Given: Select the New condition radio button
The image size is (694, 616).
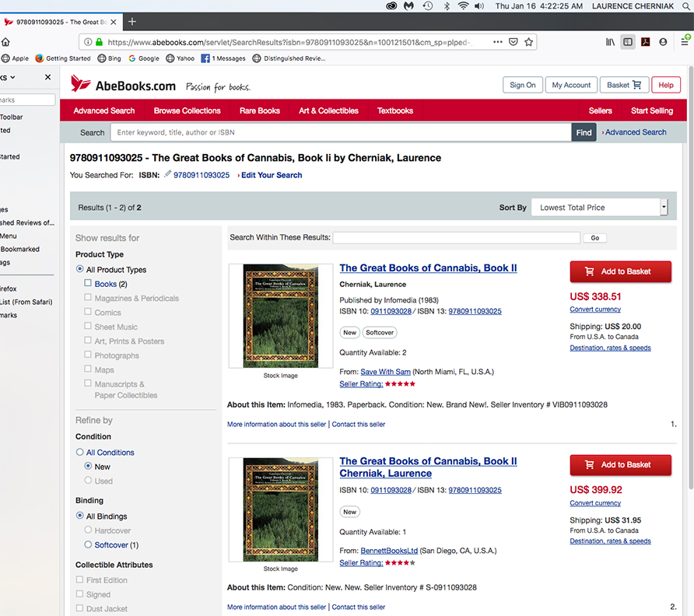Looking at the screenshot, I should pos(88,466).
